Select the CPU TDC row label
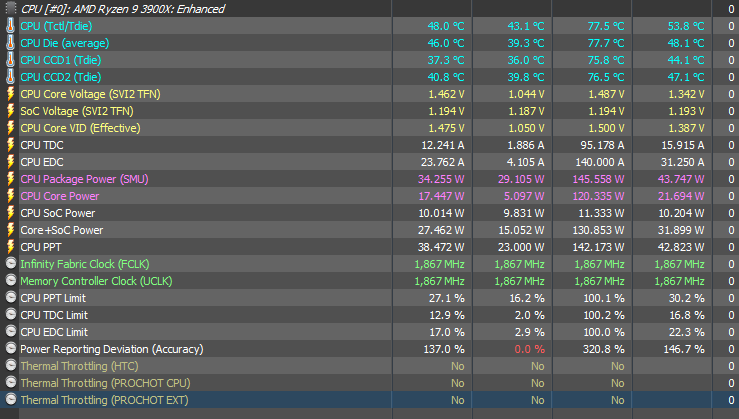 (x=42, y=145)
